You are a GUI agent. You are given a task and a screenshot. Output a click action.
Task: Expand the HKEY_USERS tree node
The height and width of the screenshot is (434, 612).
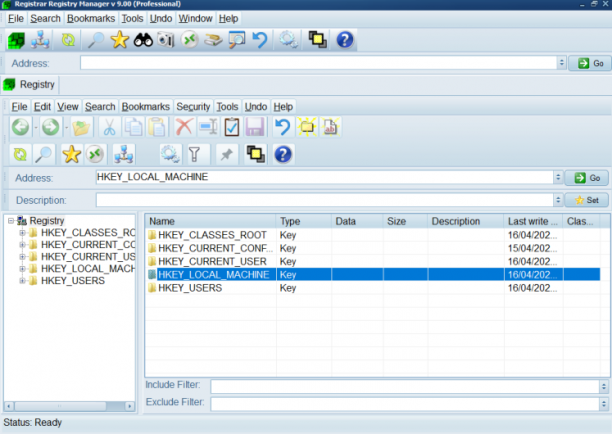[x=22, y=281]
